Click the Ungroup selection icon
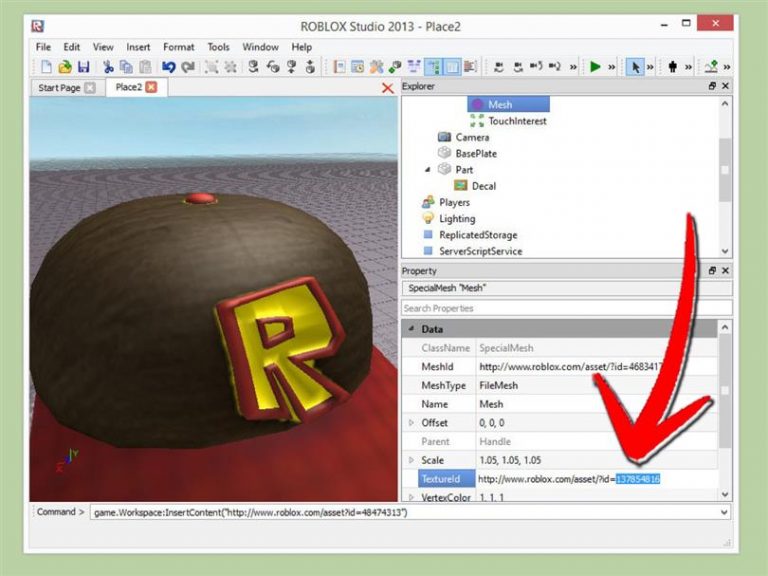This screenshot has width=768, height=576. pyautogui.click(x=230, y=67)
